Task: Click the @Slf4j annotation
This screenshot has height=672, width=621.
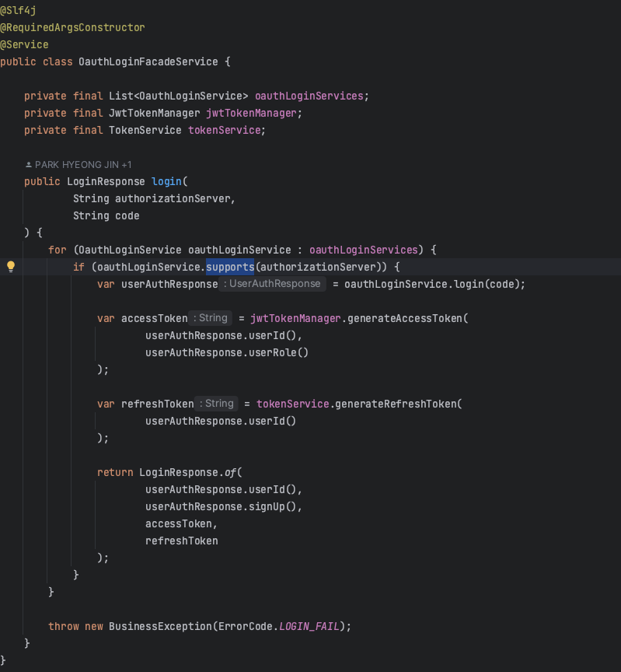Action: (x=18, y=10)
